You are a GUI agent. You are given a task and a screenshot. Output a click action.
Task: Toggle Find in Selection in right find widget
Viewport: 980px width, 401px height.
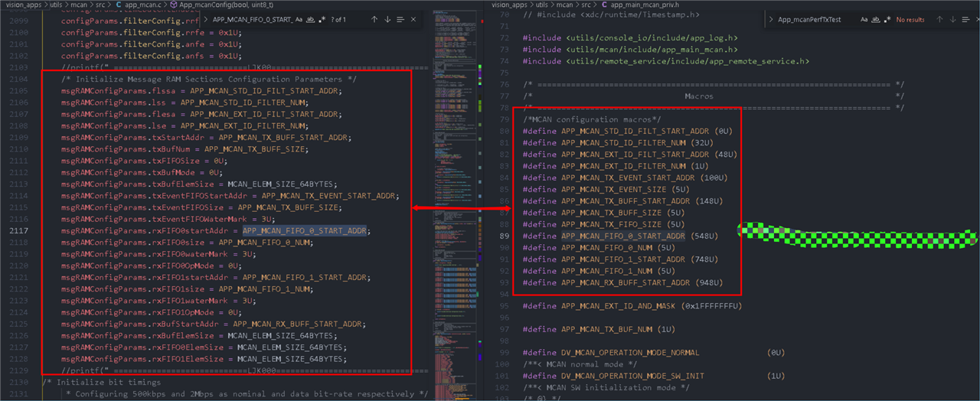click(x=965, y=20)
